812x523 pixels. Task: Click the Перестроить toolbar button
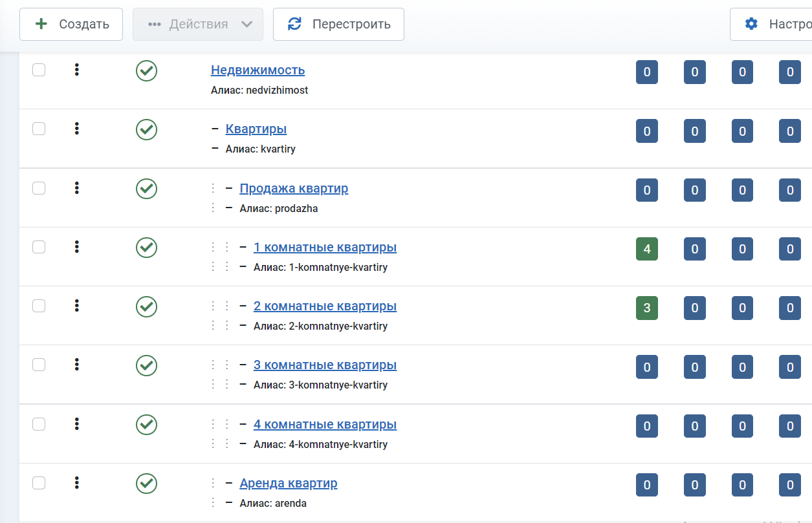pyautogui.click(x=338, y=25)
